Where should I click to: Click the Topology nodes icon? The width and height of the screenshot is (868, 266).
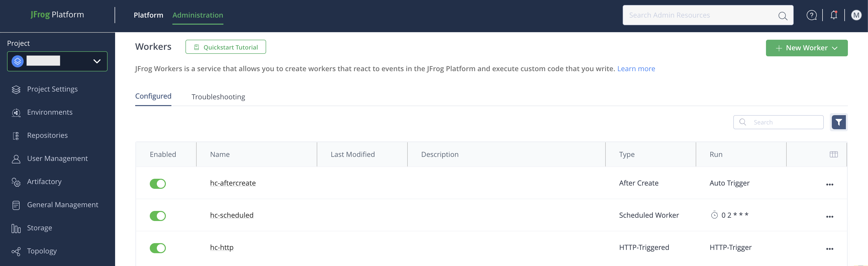click(16, 251)
